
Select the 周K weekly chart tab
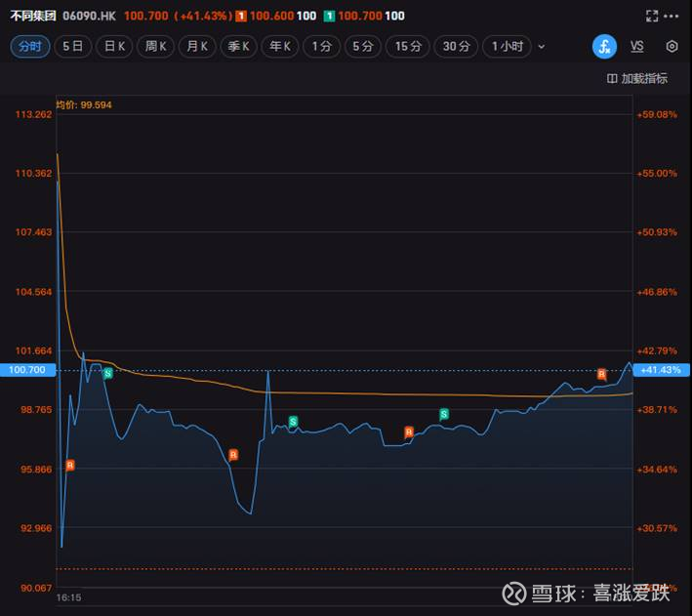[x=156, y=46]
